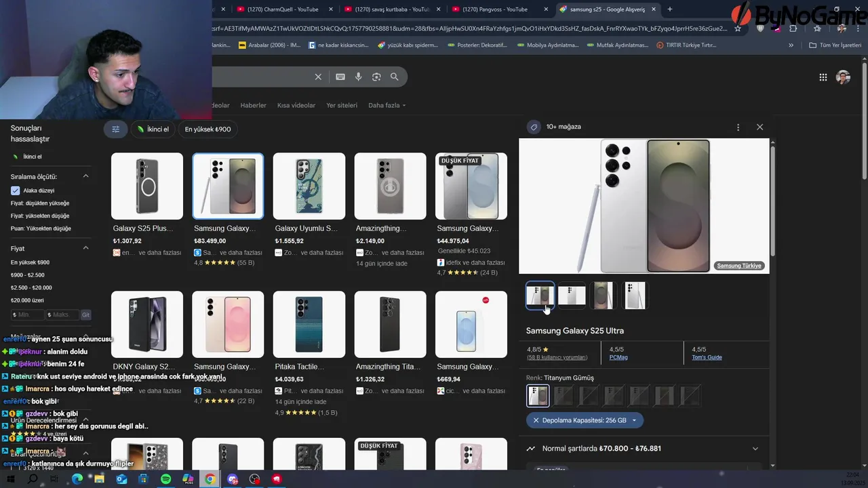
Task: Open File Explorer from the taskbar
Action: click(100, 479)
